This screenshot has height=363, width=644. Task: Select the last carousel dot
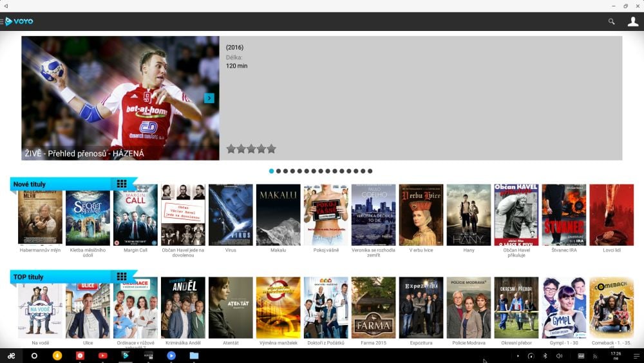[370, 171]
